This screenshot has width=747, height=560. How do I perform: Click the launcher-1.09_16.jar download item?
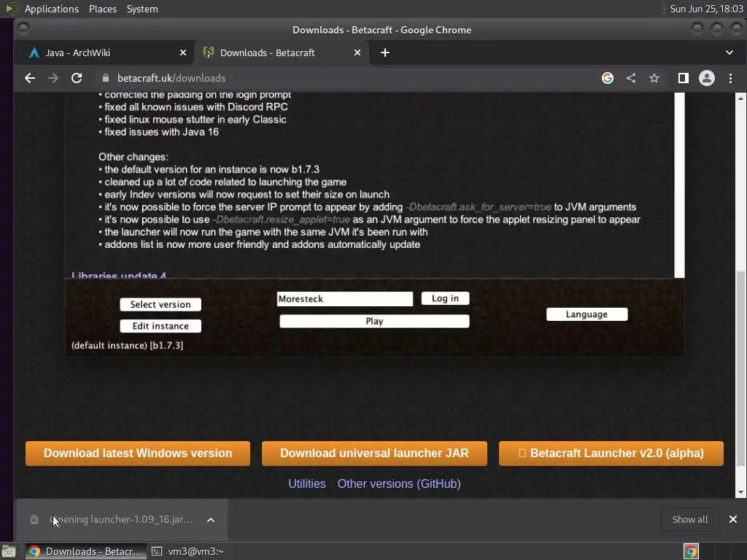[122, 519]
